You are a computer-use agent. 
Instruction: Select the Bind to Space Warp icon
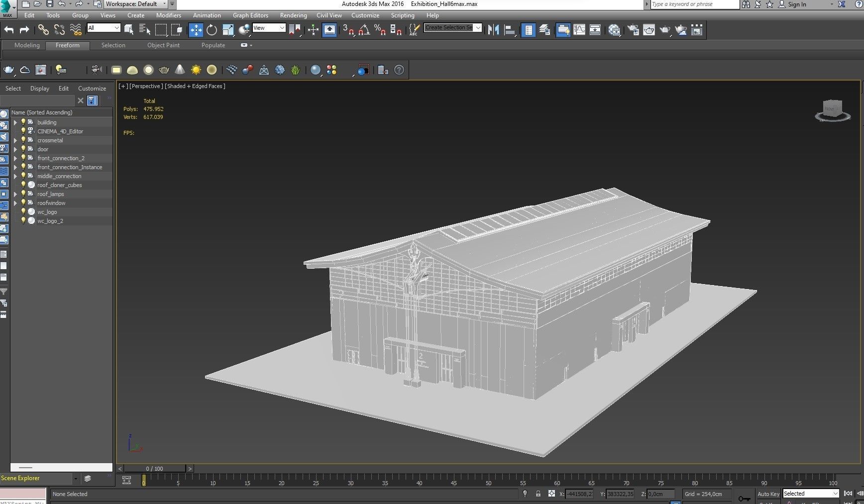coord(76,30)
